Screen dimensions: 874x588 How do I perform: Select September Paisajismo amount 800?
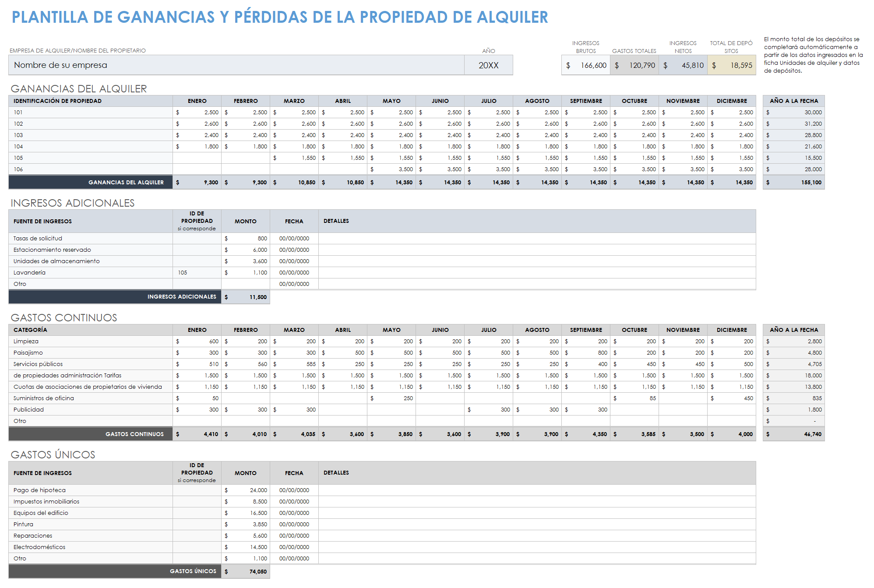(586, 353)
